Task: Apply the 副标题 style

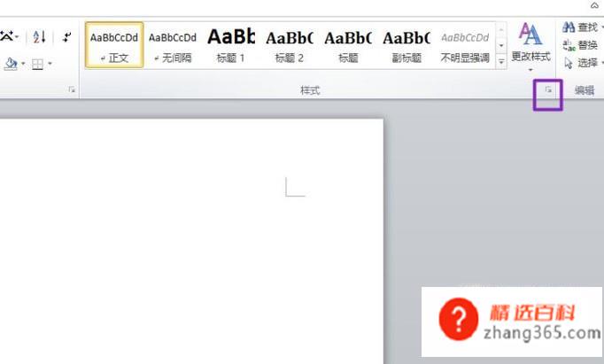Action: pyautogui.click(x=407, y=45)
